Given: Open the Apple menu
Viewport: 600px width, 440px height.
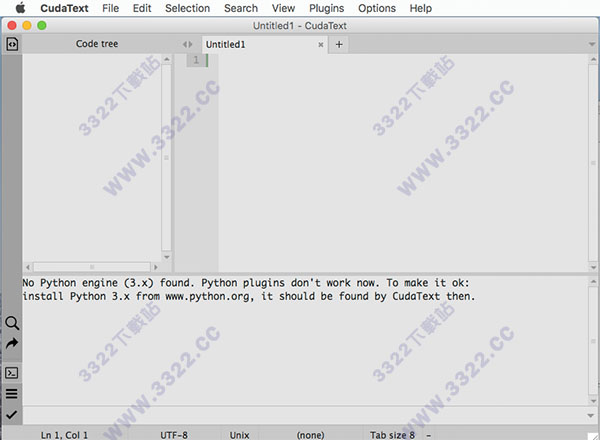Looking at the screenshot, I should [20, 8].
